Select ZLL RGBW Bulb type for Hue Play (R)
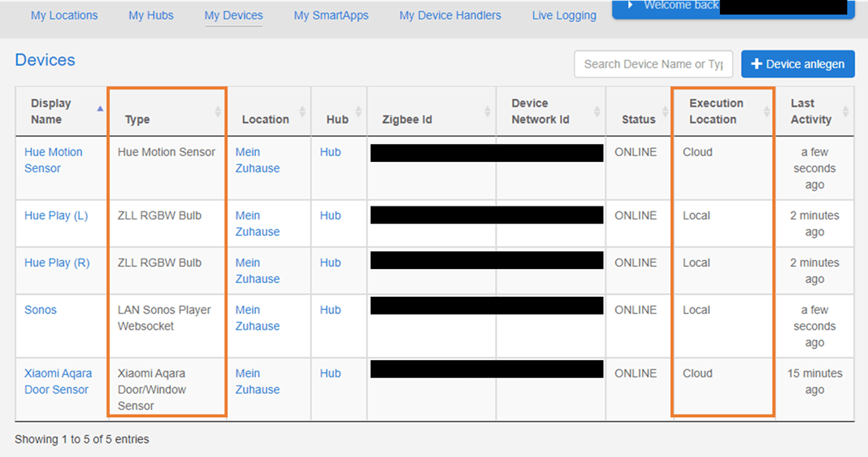 pyautogui.click(x=159, y=263)
